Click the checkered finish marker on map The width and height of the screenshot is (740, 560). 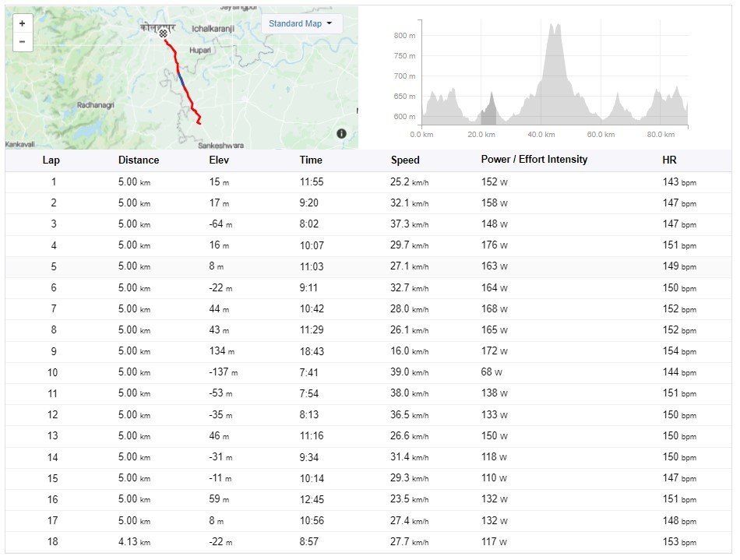[x=163, y=34]
